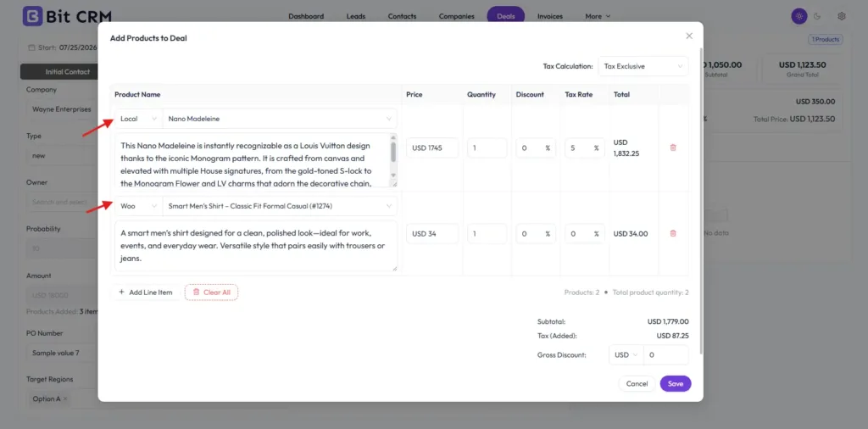This screenshot has width=868, height=429.
Task: Open the Deals tab
Action: click(506, 16)
